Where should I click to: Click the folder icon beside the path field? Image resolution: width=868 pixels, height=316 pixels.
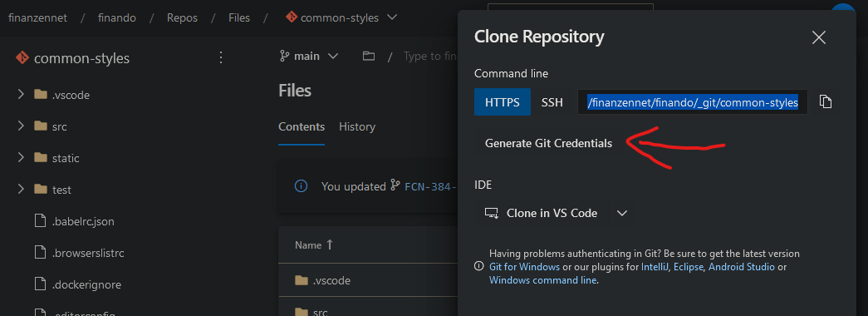click(x=369, y=56)
